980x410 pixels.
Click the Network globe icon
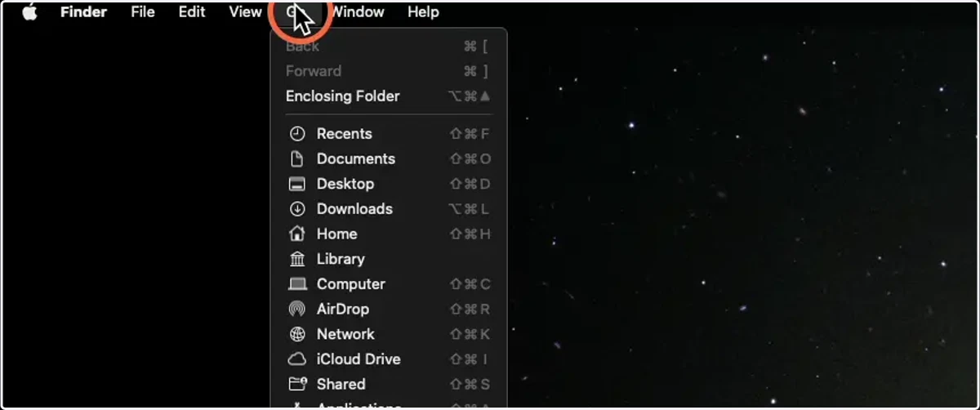(297, 334)
